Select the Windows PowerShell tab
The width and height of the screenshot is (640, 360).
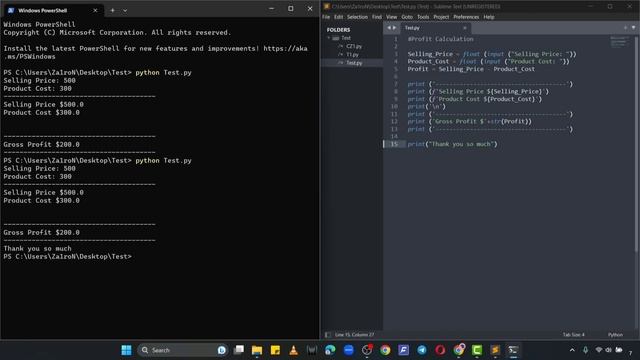[x=52, y=10]
